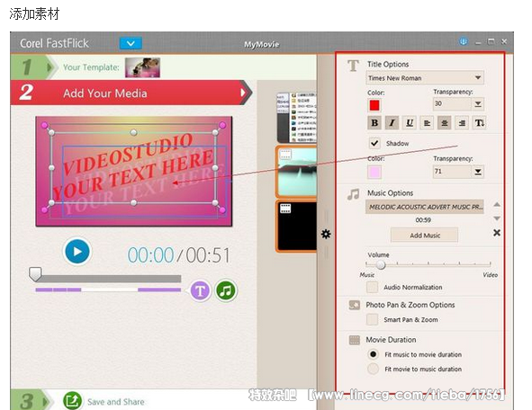Click the Music Options note icon

coord(353,194)
